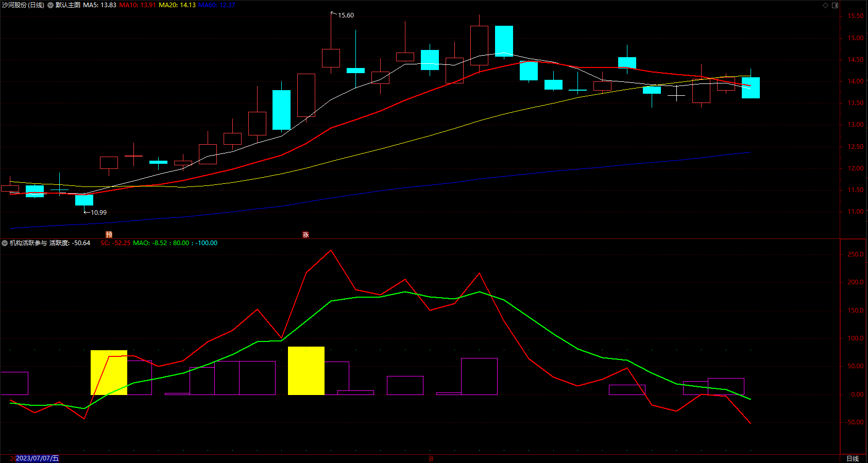Screen dimensions: 868x463
Task: Click the orange 预 marker icon
Action: click(109, 234)
